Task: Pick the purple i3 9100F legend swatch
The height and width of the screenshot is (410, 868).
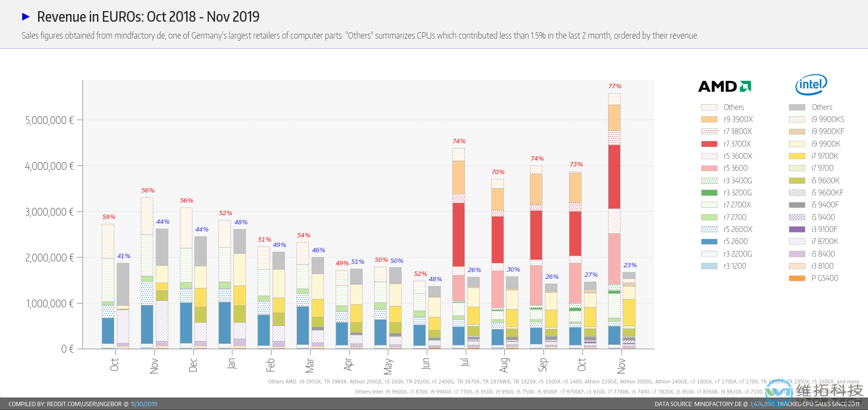Action: click(x=797, y=229)
